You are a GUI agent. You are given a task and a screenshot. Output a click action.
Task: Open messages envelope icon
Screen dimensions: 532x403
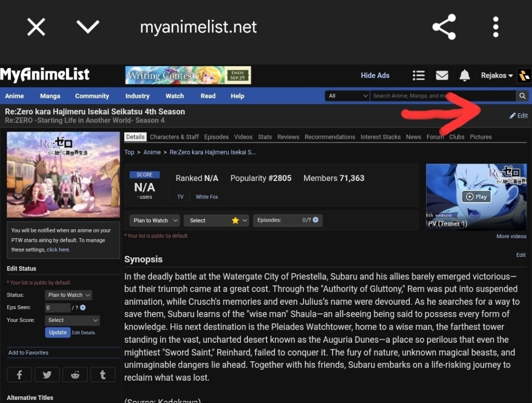click(x=442, y=75)
